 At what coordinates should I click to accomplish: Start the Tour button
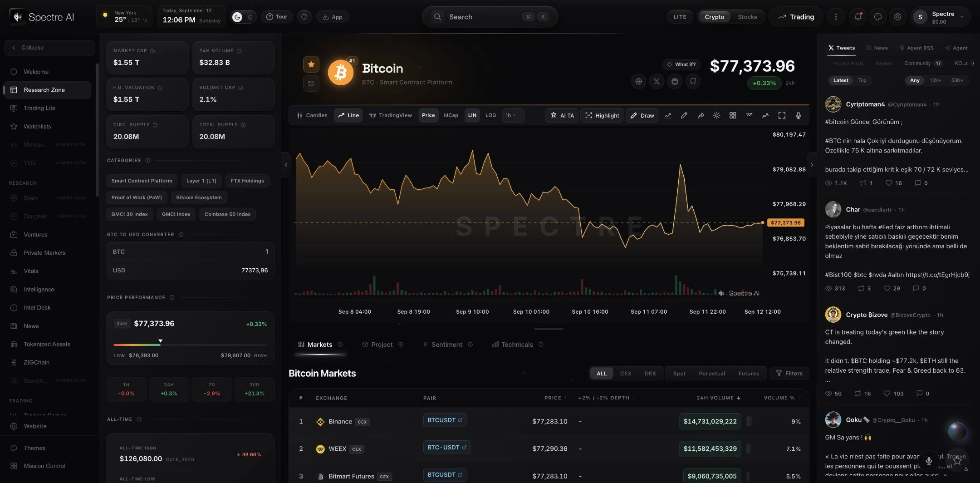(277, 17)
